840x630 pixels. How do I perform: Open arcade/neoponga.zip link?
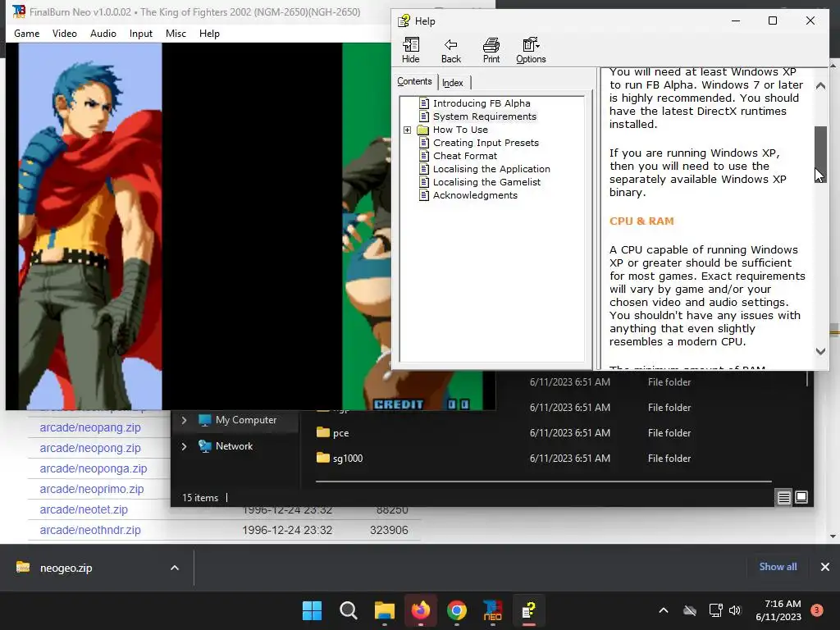(x=94, y=468)
